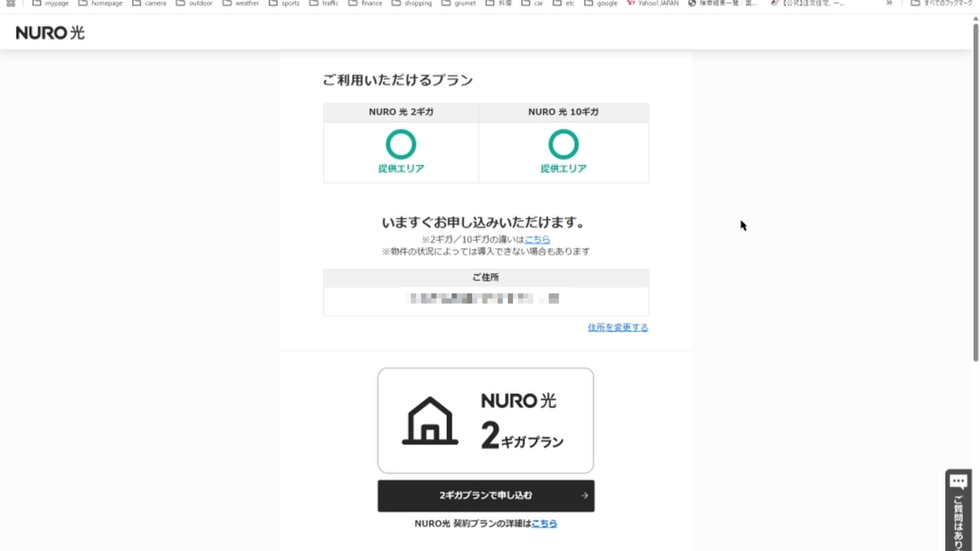The height and width of the screenshot is (551, 980).
Task: Click the house icon in 2ギガ plan card
Action: coord(430,421)
